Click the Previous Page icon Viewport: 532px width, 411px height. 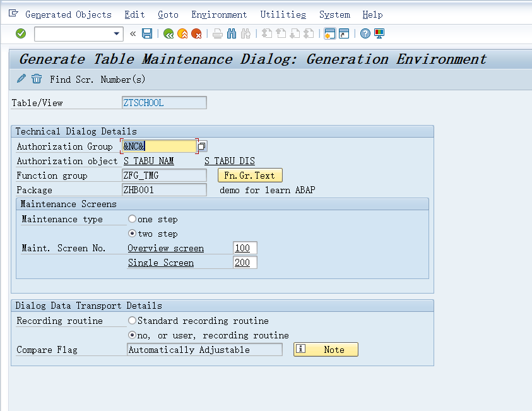click(281, 33)
